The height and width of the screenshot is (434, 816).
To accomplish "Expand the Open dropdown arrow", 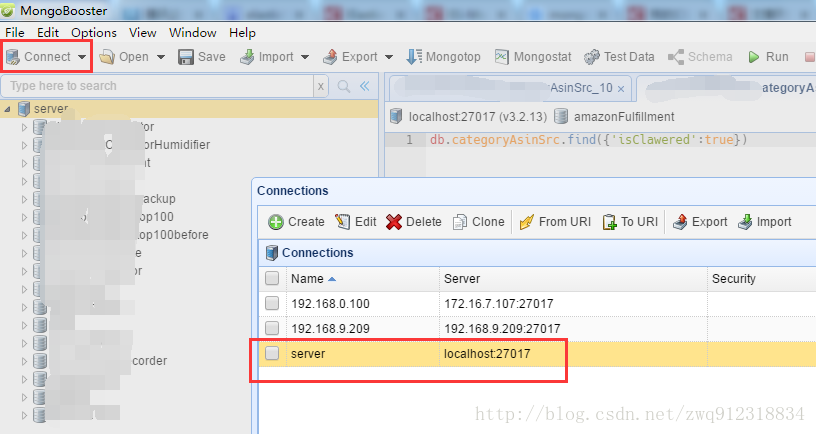I will coord(161,57).
